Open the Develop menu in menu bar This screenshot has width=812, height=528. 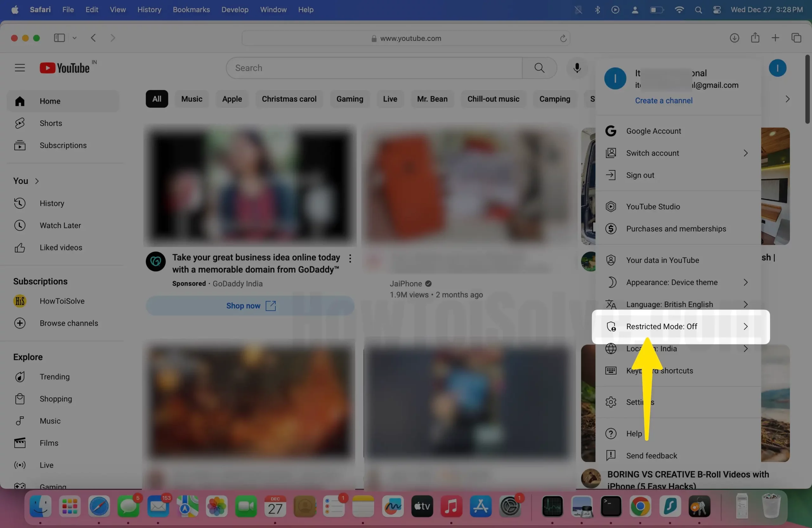click(234, 10)
